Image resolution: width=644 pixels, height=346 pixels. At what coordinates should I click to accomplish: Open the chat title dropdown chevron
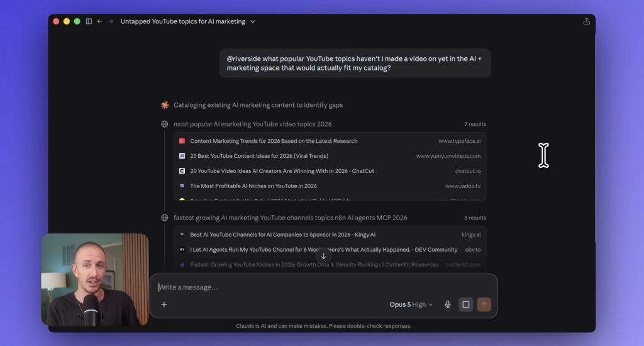point(253,21)
